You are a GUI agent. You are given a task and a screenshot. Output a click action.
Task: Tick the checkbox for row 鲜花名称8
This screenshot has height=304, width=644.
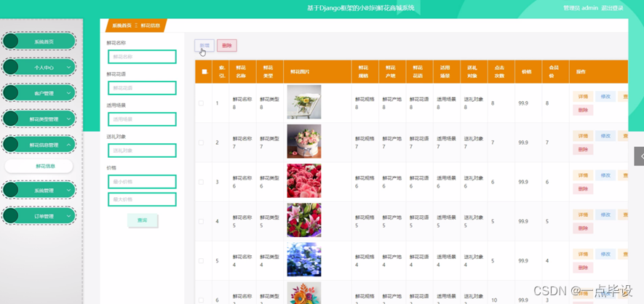[x=202, y=103]
